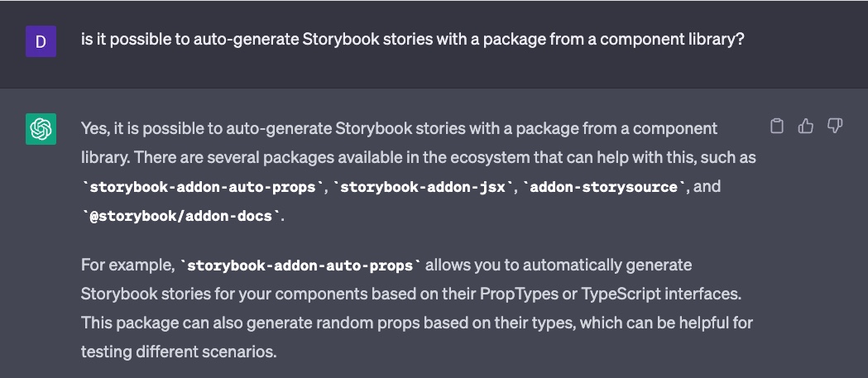Click the purple user avatar labeled D
Image resolution: width=868 pixels, height=378 pixels.
point(41,41)
